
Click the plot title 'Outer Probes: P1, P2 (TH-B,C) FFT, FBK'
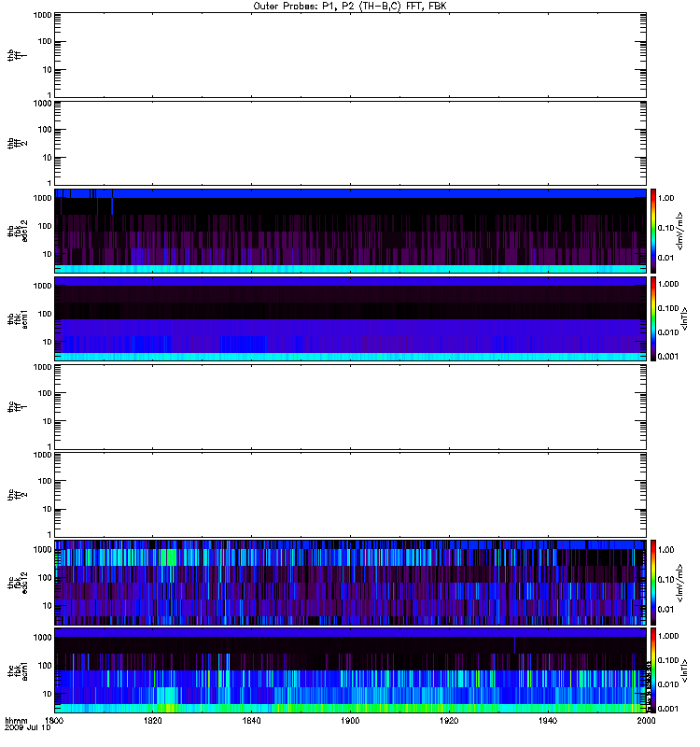[x=350, y=7]
